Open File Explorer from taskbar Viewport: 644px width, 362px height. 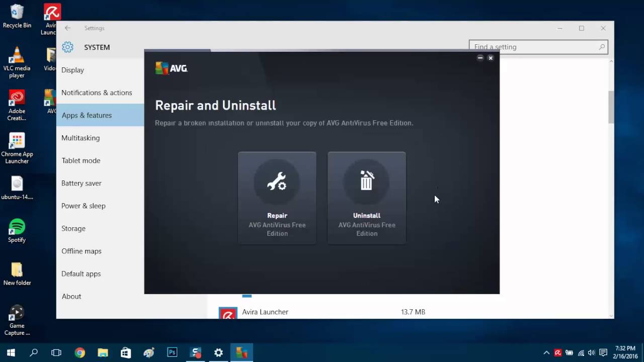[x=103, y=352]
